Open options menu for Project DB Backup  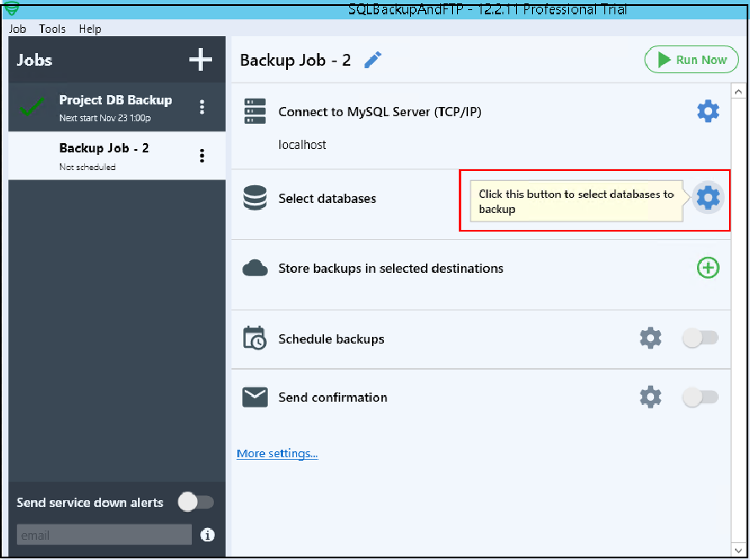[202, 107]
